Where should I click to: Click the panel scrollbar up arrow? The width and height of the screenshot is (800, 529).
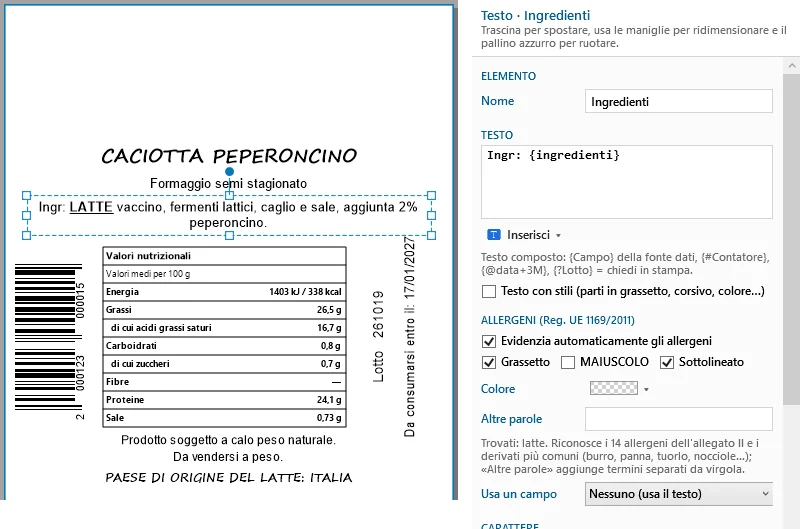[791, 65]
